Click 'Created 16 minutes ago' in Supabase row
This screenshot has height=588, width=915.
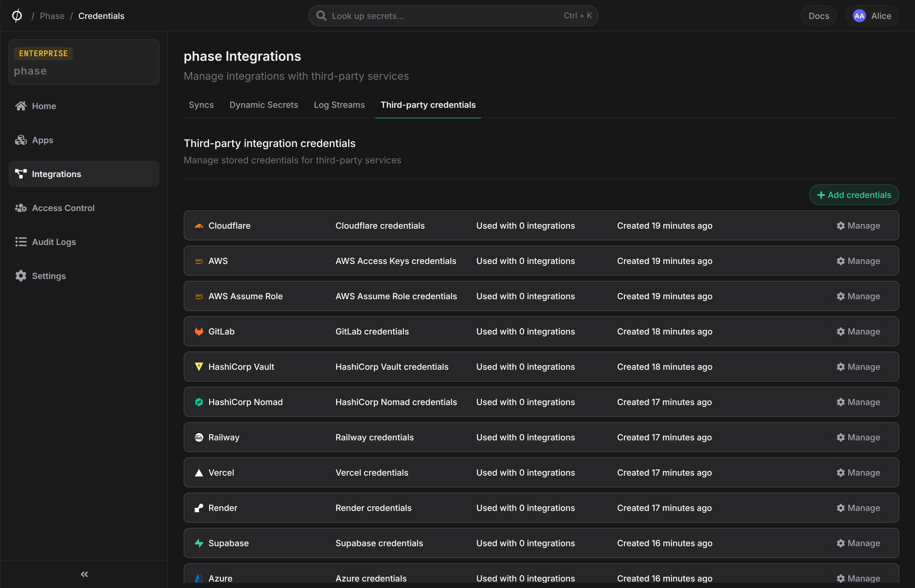664,543
